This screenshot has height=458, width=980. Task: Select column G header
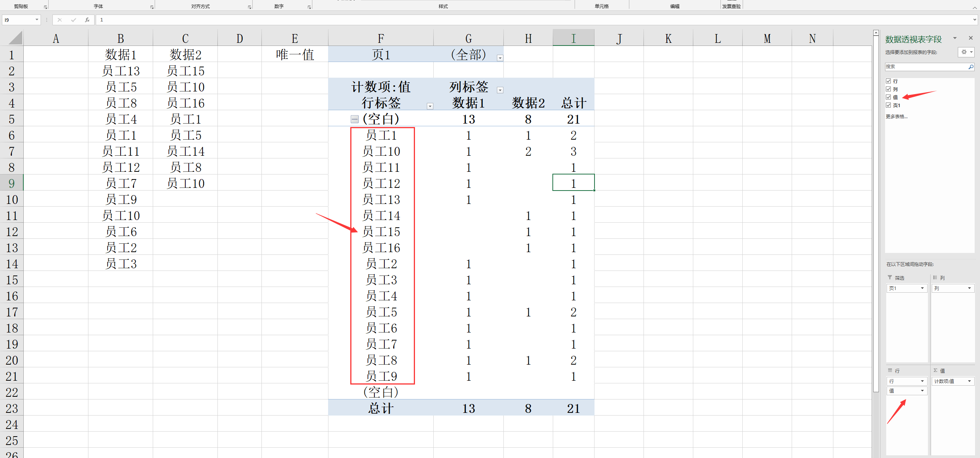pyautogui.click(x=469, y=38)
